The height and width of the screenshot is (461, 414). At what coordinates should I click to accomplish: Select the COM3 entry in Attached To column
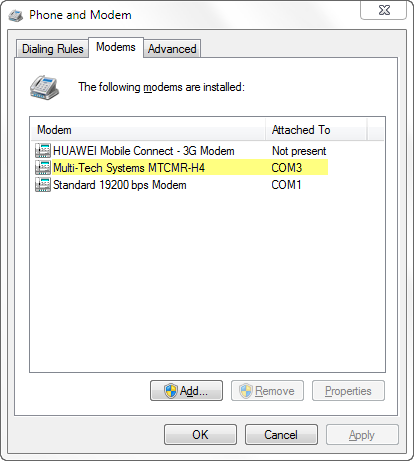click(286, 167)
